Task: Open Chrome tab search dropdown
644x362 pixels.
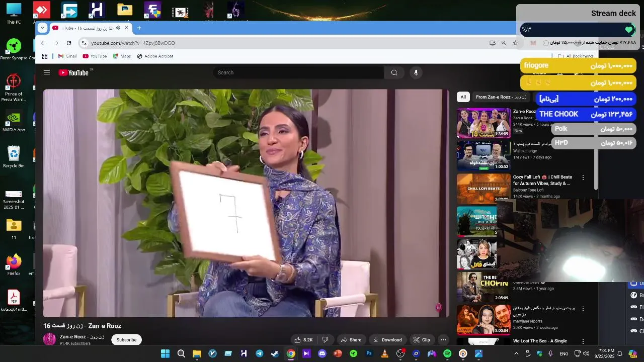Action: click(42, 28)
